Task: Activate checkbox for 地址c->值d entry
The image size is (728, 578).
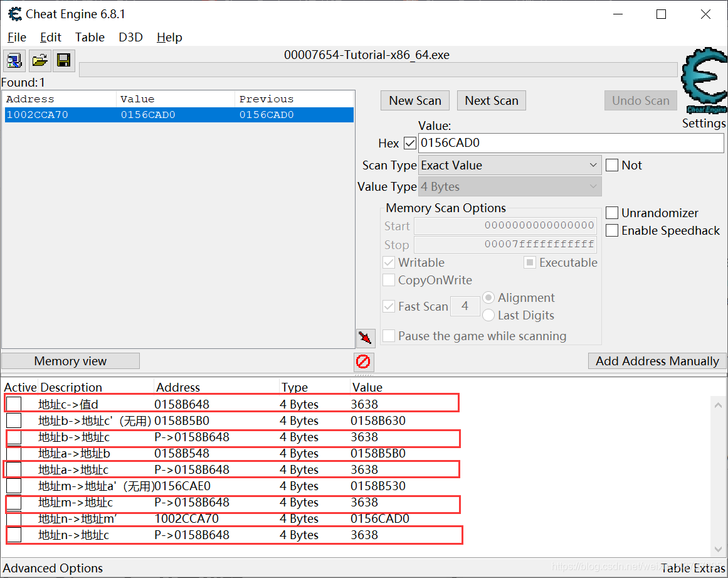Action: tap(14, 404)
